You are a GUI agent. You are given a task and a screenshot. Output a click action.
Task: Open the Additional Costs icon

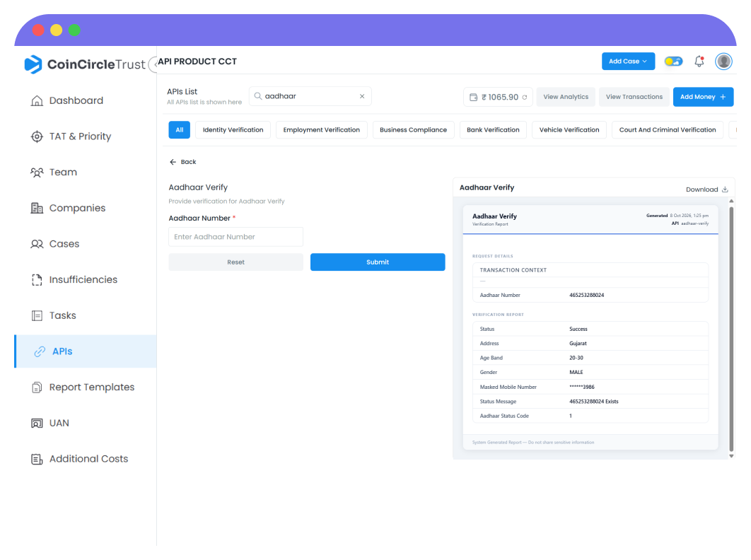click(x=37, y=459)
